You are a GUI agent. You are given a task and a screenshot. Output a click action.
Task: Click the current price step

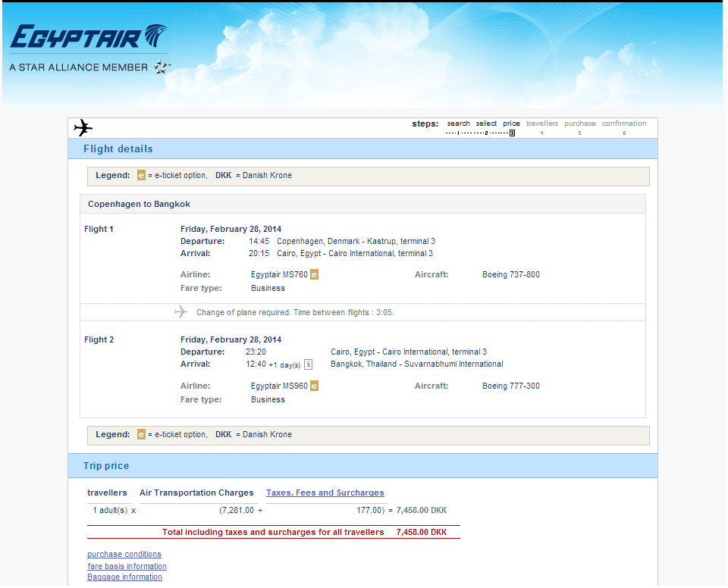511,124
